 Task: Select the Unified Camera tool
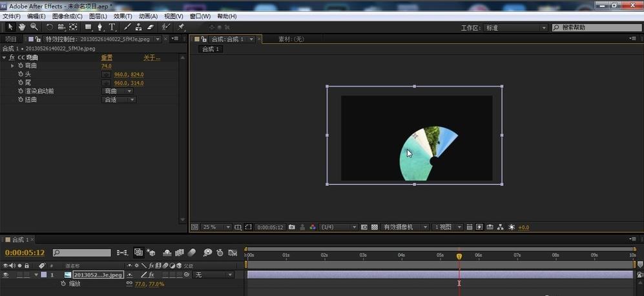61,26
